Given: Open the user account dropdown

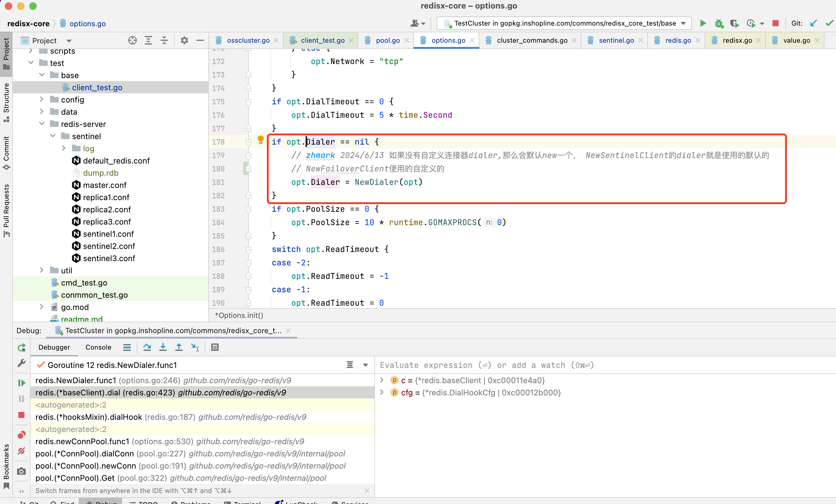Looking at the screenshot, I should [x=418, y=23].
